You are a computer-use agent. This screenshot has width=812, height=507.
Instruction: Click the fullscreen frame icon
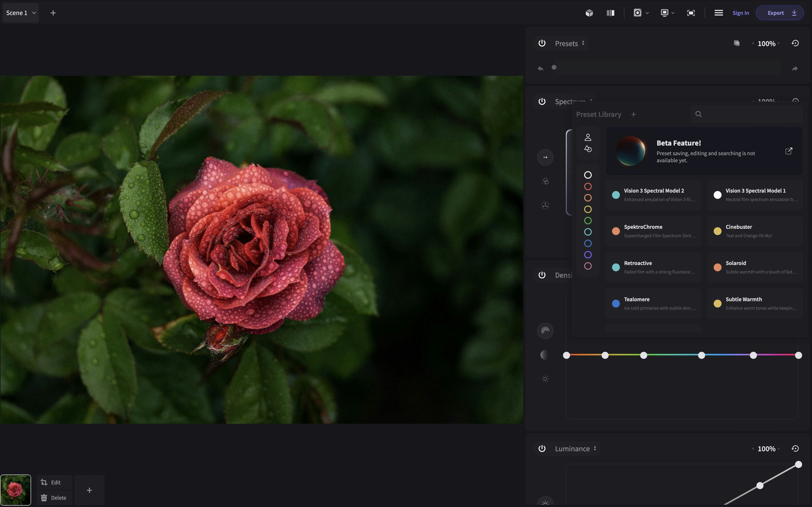pos(691,13)
